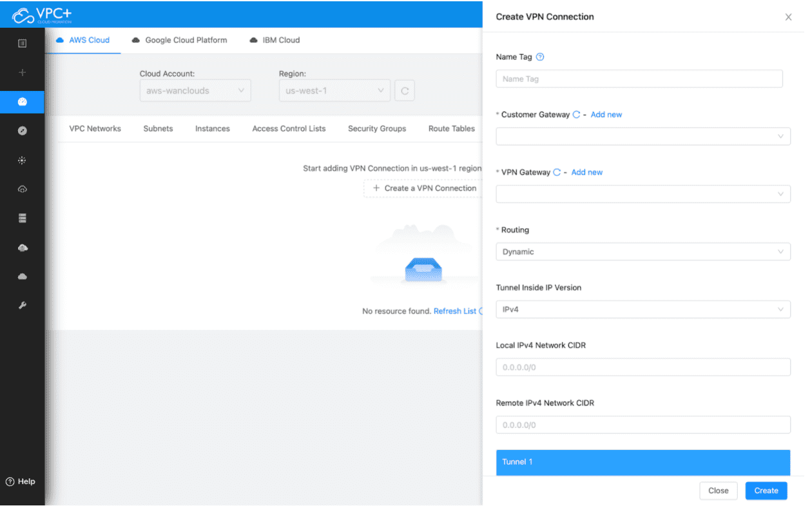Click the solid cloud icon in the sidebar
Screen dimensions: 812x508
[x=23, y=277]
